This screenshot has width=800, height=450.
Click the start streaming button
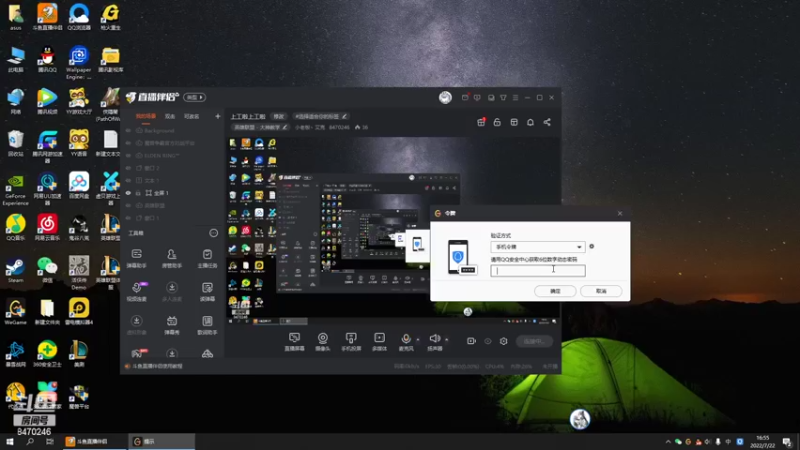[534, 341]
